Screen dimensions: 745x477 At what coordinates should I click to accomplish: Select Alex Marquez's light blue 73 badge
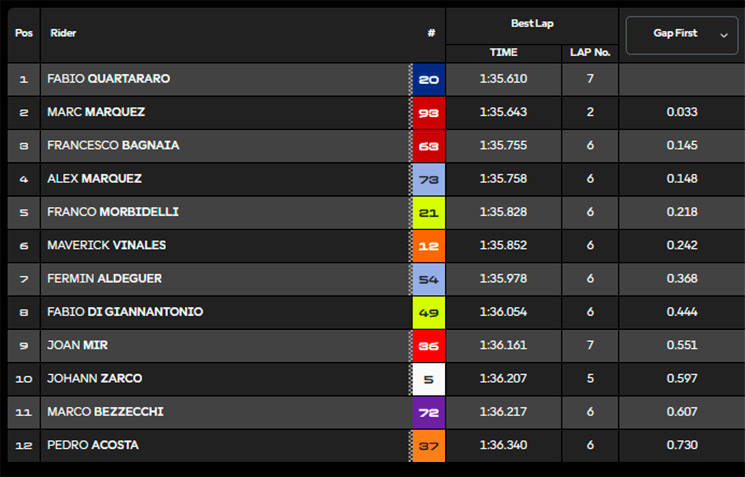click(429, 179)
